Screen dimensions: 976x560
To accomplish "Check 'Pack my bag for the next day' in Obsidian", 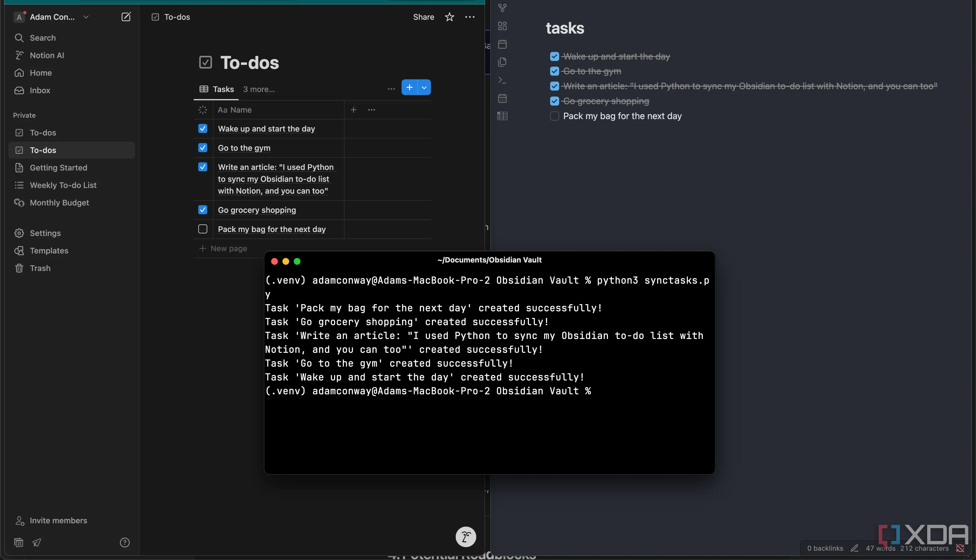I will click(x=554, y=116).
